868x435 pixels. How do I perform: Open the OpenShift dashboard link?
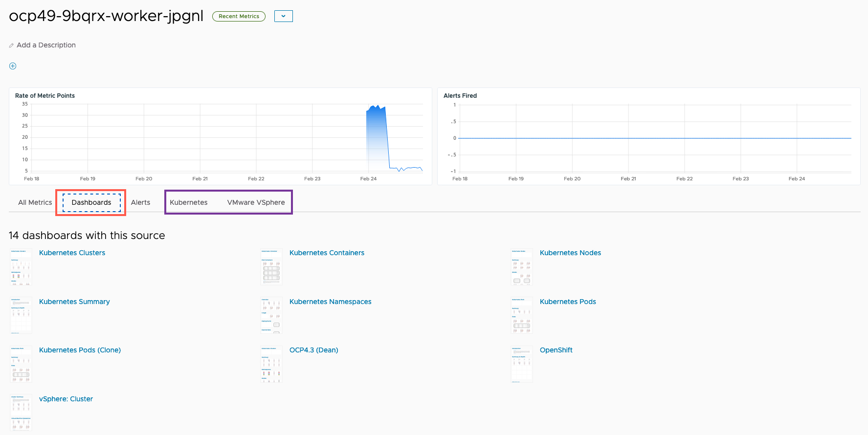coord(556,350)
